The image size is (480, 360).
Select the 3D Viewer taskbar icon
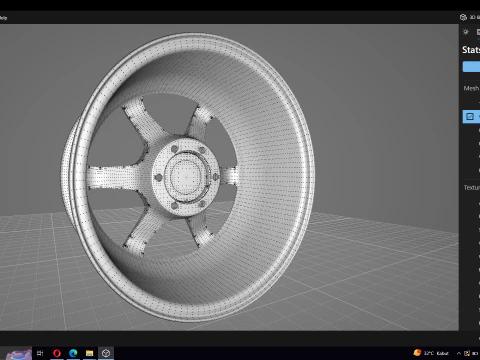(106, 353)
